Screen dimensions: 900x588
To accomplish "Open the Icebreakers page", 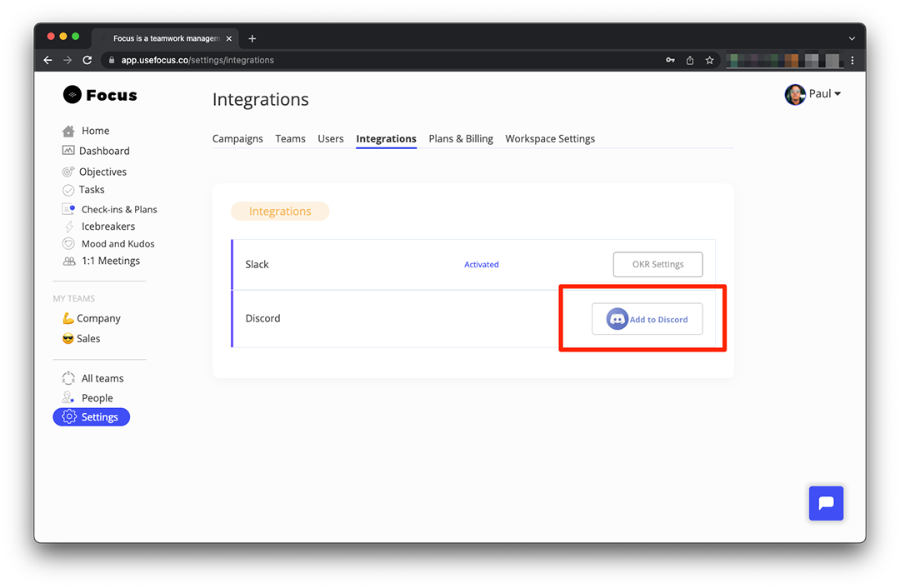I will pyautogui.click(x=108, y=226).
